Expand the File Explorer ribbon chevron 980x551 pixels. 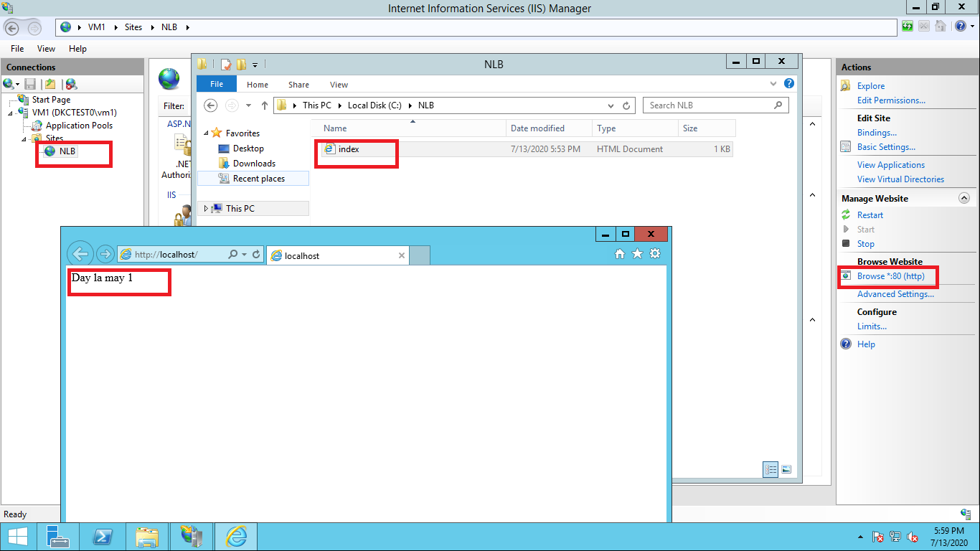click(x=775, y=84)
